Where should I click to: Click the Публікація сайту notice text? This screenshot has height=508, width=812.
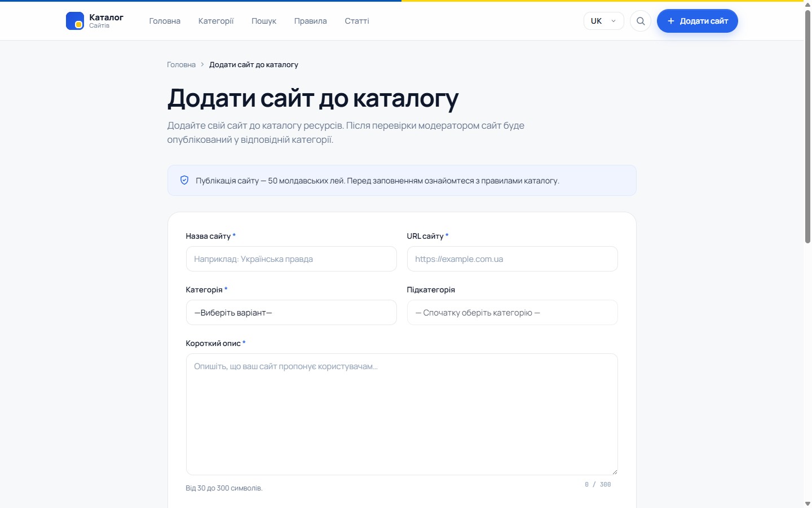pyautogui.click(x=377, y=181)
